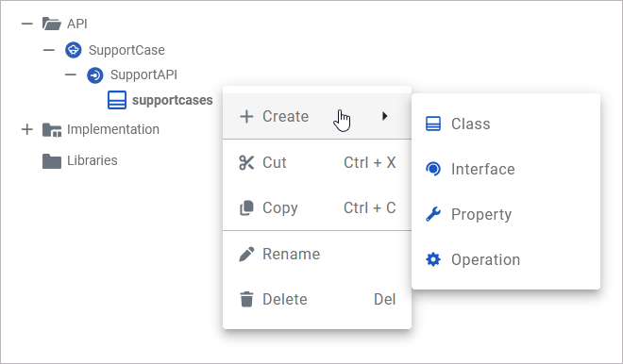Select the supportcases tree item label
Screen dimensions: 623x364
[x=173, y=100]
